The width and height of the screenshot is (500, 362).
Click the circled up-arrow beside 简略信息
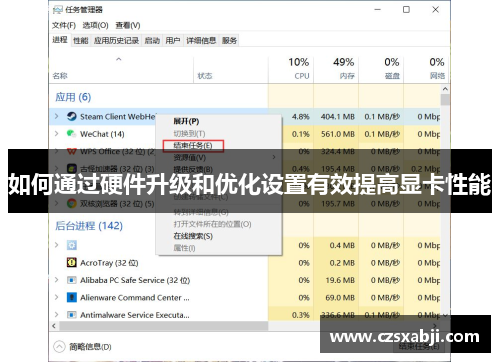[x=59, y=347]
